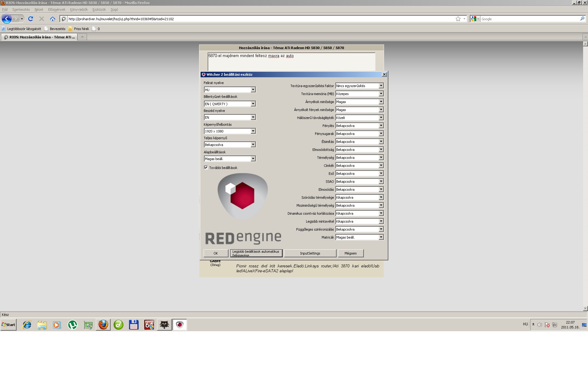Image resolution: width=588 pixels, height=368 pixels.
Task: Open 'Legtöbbször látogatott' bookmark
Action: tap(21, 29)
